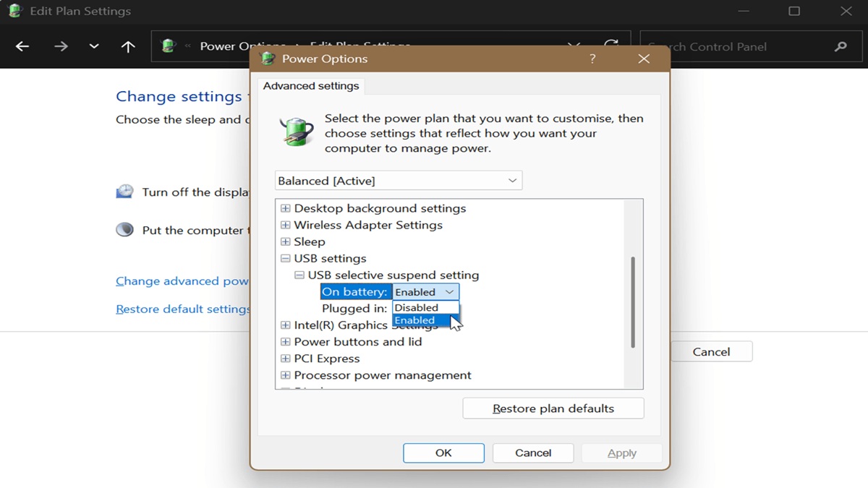Click the back arrow in Control Panel

[x=22, y=46]
